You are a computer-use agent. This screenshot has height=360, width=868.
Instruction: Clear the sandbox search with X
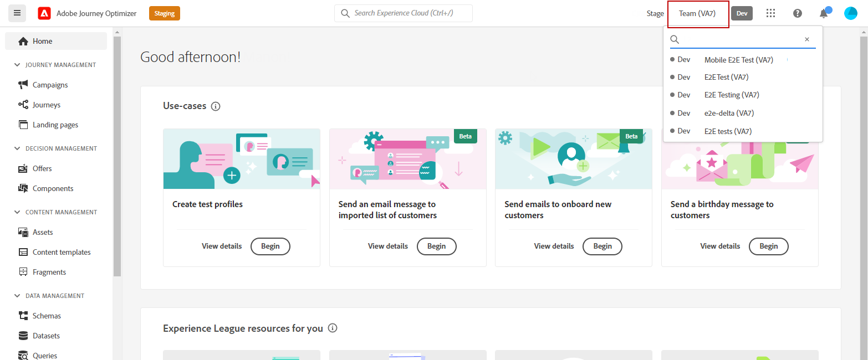pyautogui.click(x=807, y=39)
